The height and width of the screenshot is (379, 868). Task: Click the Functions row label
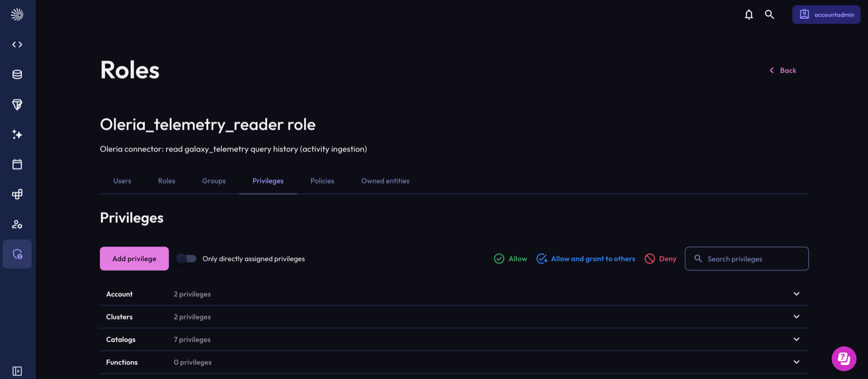[122, 362]
